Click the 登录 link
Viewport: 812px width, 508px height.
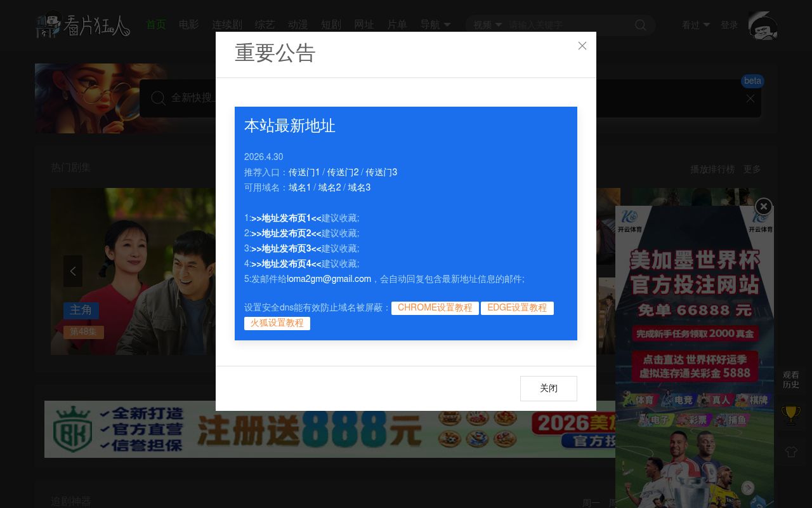730,25
